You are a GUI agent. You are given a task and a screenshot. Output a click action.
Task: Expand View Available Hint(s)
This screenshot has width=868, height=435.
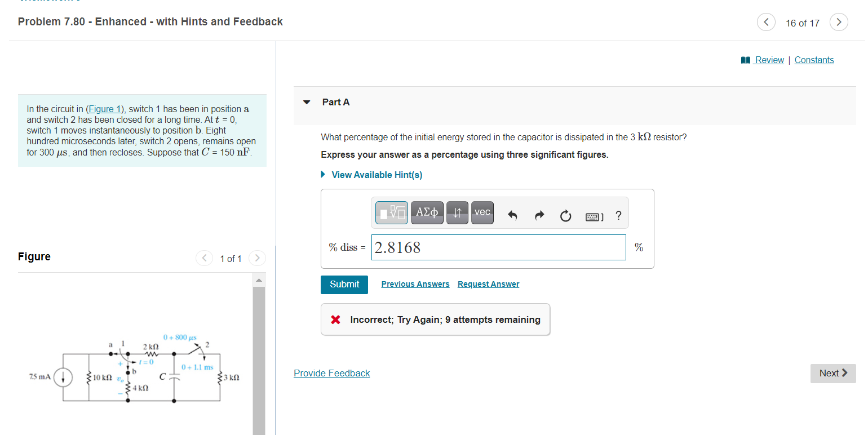tap(371, 175)
